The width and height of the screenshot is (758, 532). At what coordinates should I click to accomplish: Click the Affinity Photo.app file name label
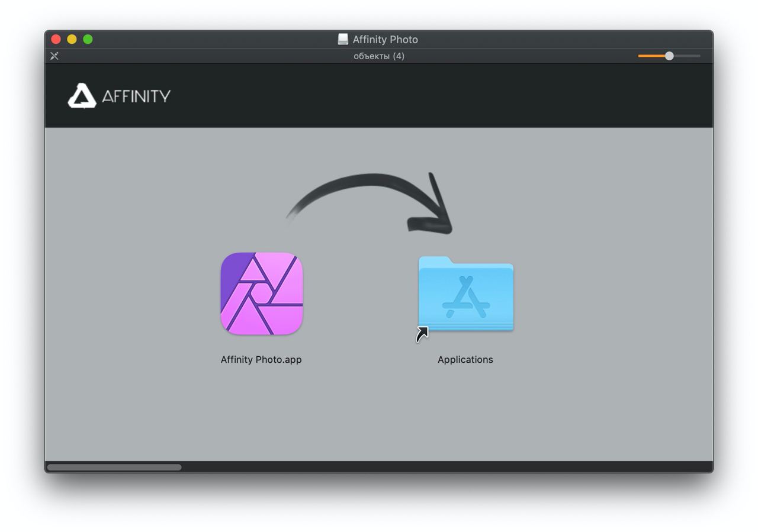click(261, 359)
